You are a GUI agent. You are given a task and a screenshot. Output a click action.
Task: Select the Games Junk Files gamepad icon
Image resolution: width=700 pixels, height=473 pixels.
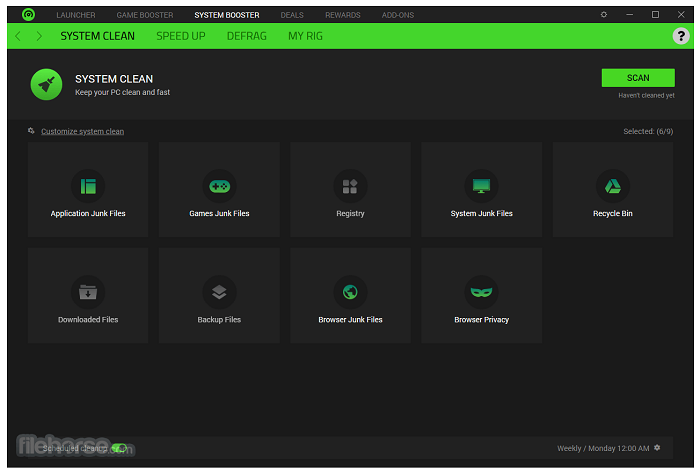coord(219,186)
